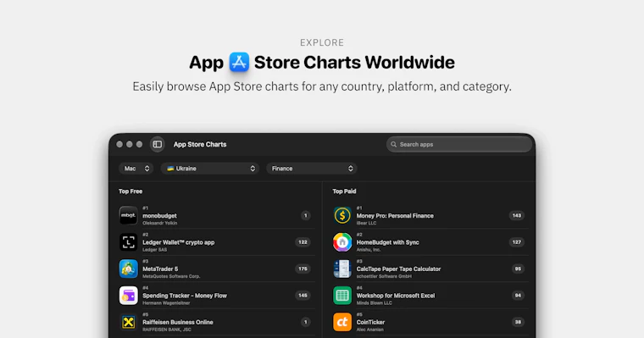Click developer name Hermann Wagenleitner
The height and width of the screenshot is (338, 644).
pos(166,303)
